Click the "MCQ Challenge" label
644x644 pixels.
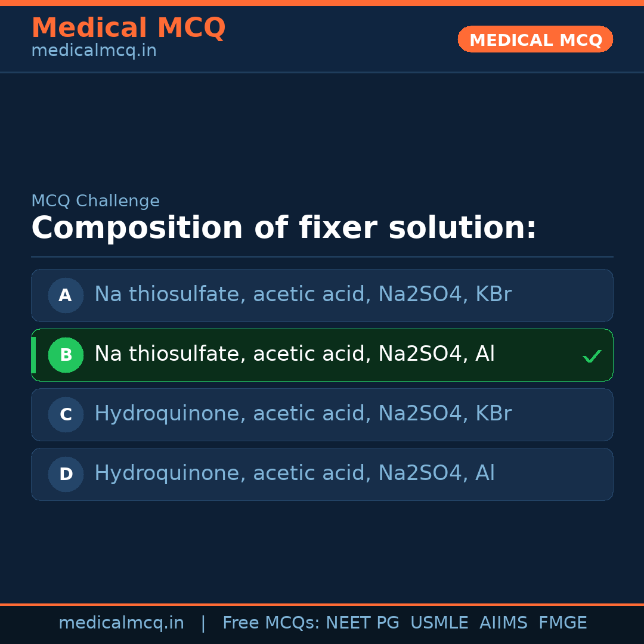pyautogui.click(x=95, y=202)
